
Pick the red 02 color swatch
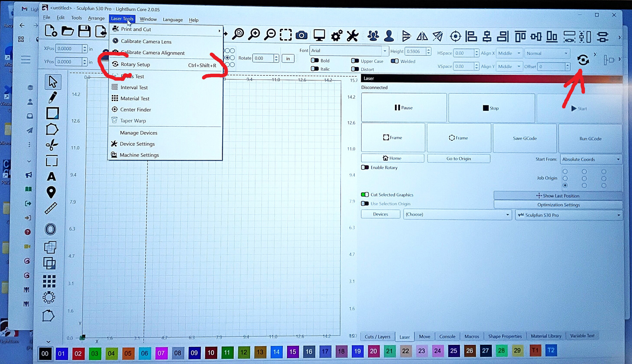click(78, 353)
